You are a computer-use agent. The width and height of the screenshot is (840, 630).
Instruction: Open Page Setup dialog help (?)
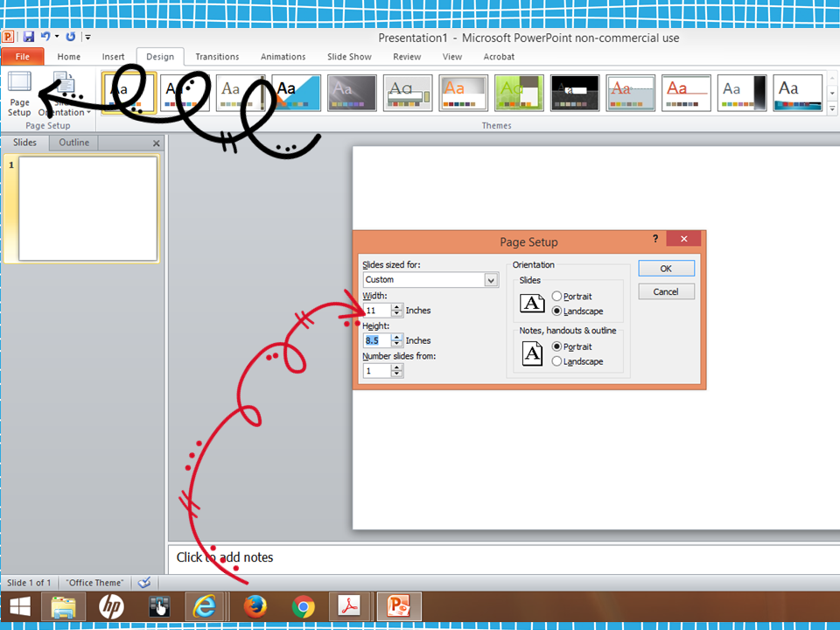pyautogui.click(x=655, y=239)
